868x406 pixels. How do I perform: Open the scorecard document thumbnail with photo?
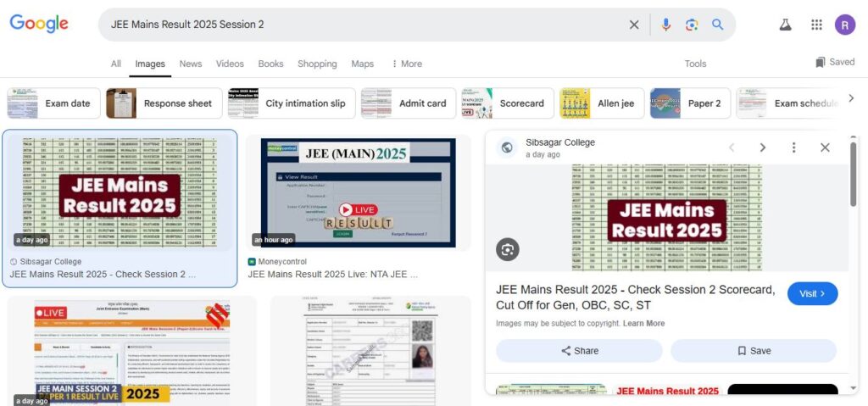(371, 351)
